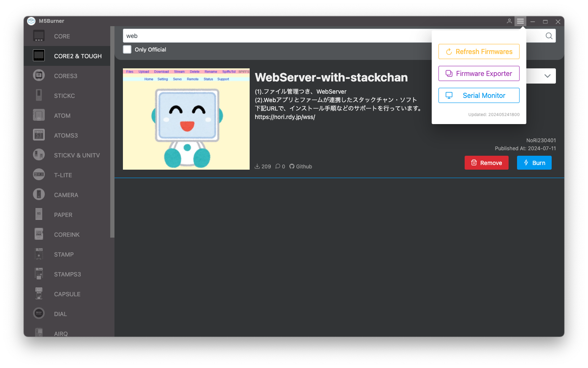588x368 pixels.
Task: Switch to the STICKC category label
Action: [64, 96]
